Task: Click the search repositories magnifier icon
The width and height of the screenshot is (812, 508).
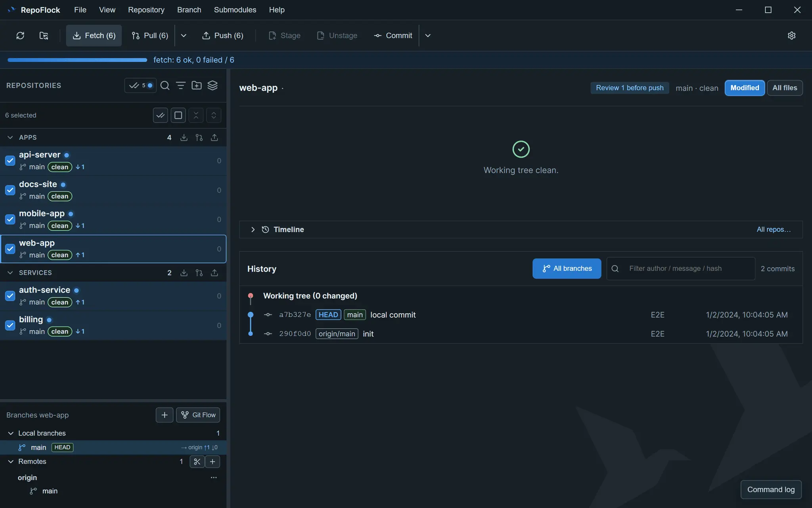Action: pyautogui.click(x=165, y=86)
